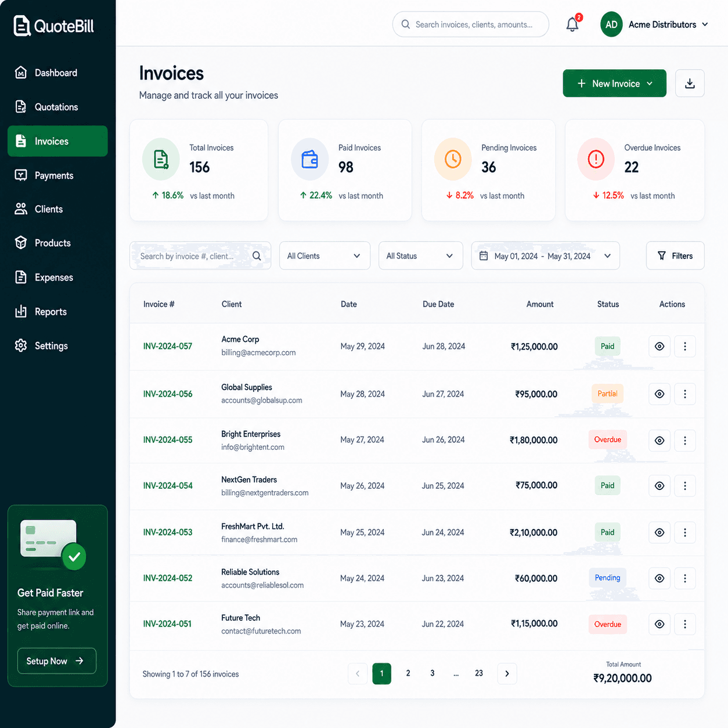The image size is (728, 728).
Task: Focus the top global search field
Action: [x=471, y=24]
